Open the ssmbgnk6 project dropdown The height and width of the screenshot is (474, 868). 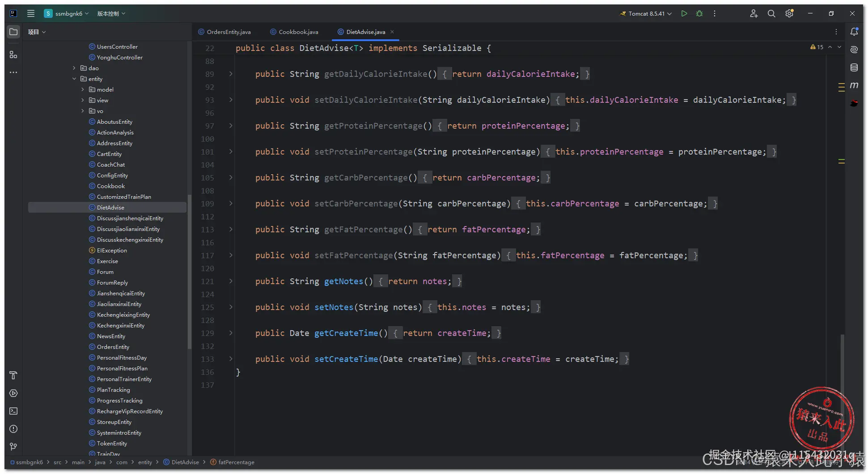point(67,13)
